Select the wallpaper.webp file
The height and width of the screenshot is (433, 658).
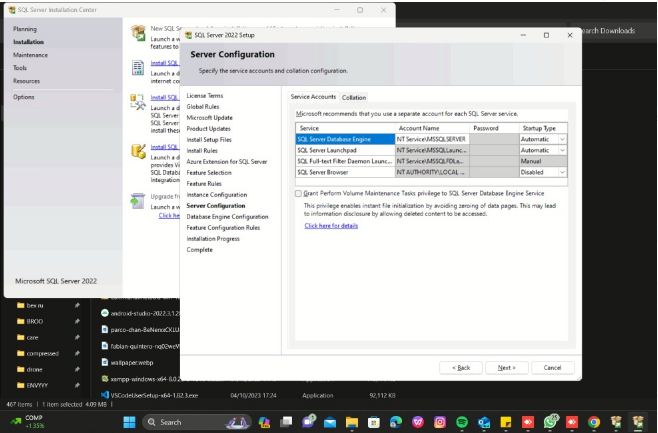(x=132, y=362)
